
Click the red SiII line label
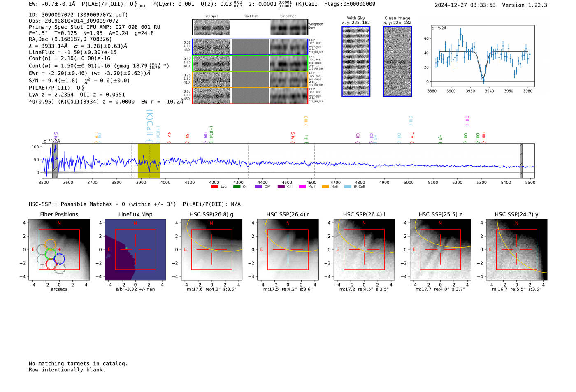[187, 138]
